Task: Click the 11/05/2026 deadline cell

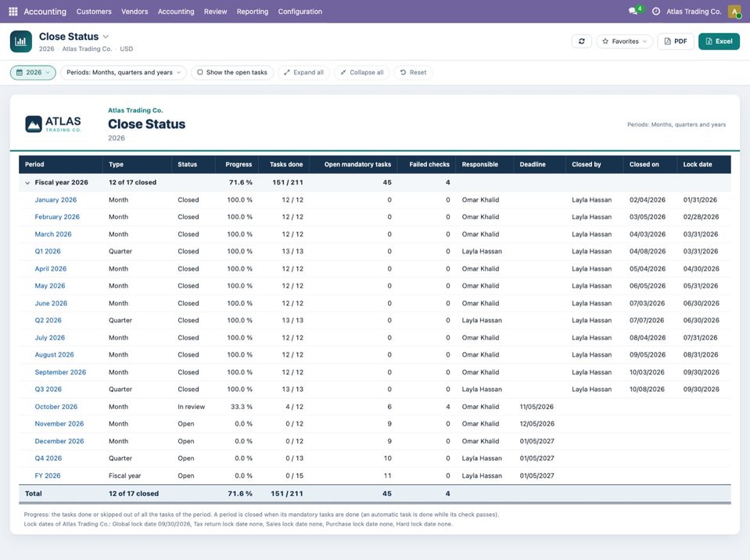Action: (x=536, y=407)
